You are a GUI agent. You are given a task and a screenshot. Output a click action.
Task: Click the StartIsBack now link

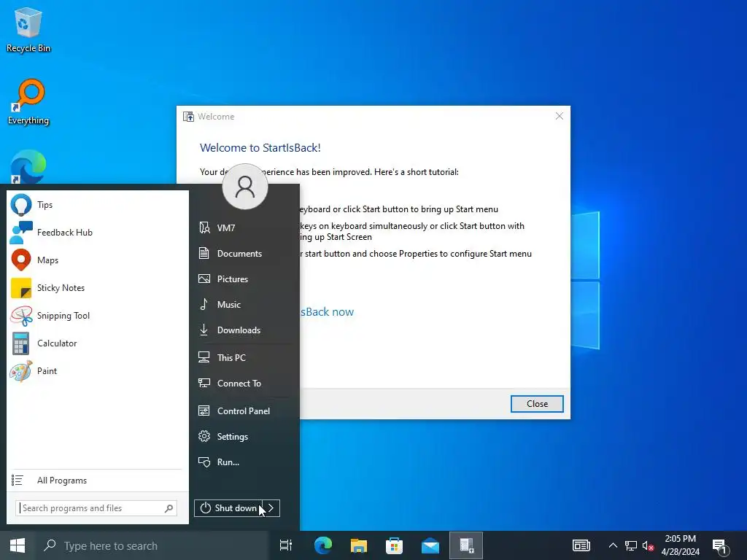tap(327, 312)
